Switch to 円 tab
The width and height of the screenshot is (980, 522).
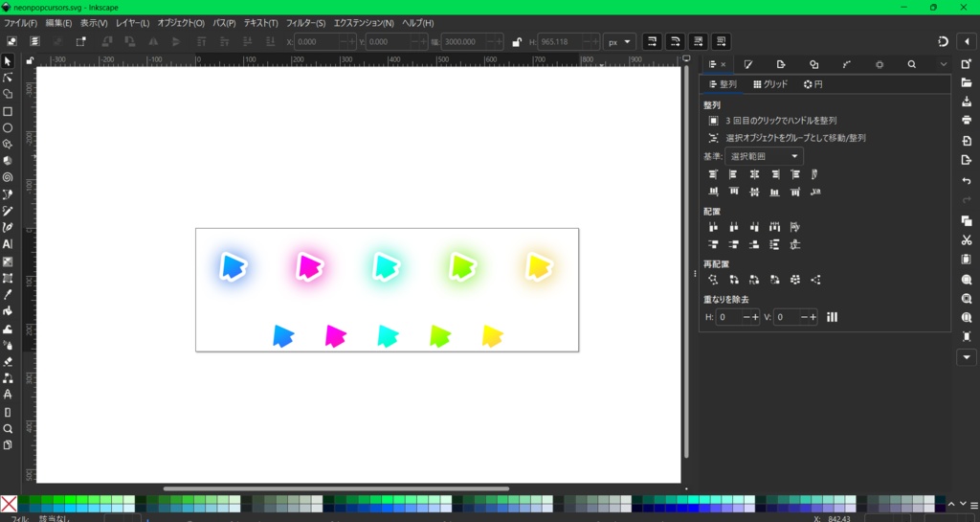[813, 84]
